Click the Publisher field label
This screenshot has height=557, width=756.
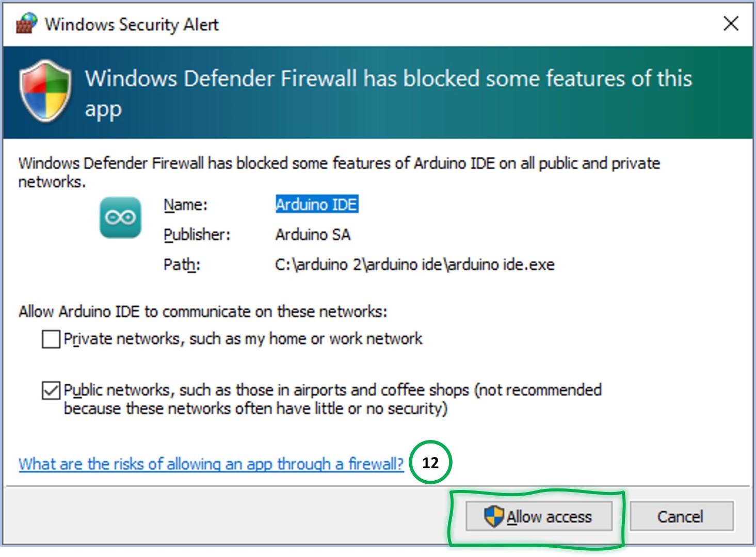[197, 235]
